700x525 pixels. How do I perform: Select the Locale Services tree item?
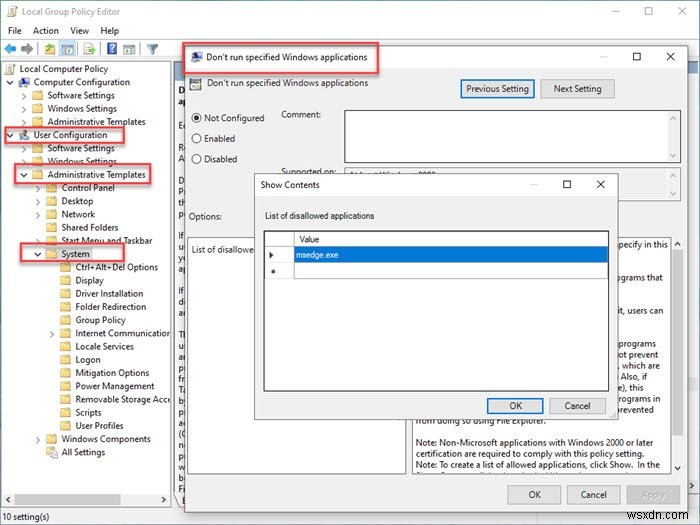tap(104, 346)
